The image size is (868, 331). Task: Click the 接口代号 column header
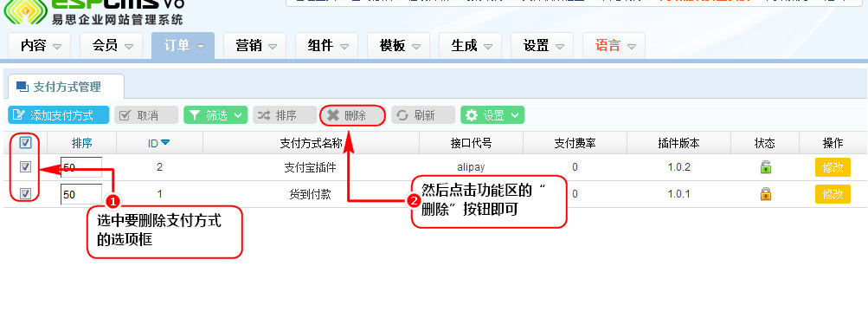[471, 143]
